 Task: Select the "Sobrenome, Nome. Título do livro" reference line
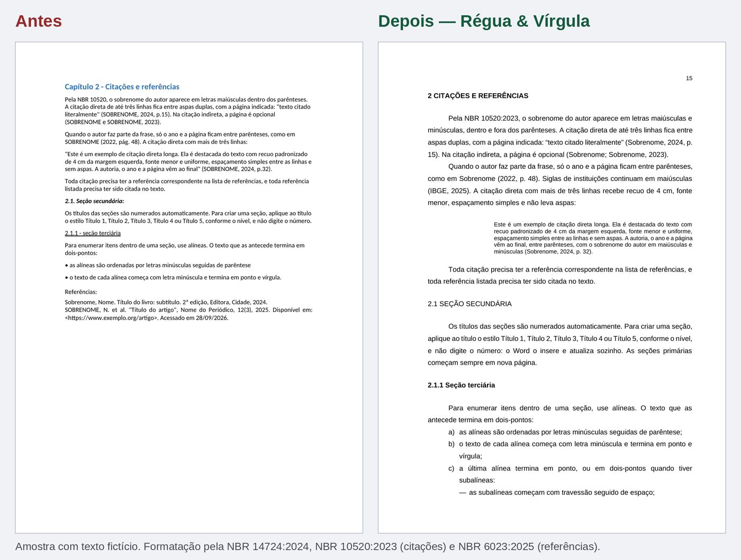166,302
